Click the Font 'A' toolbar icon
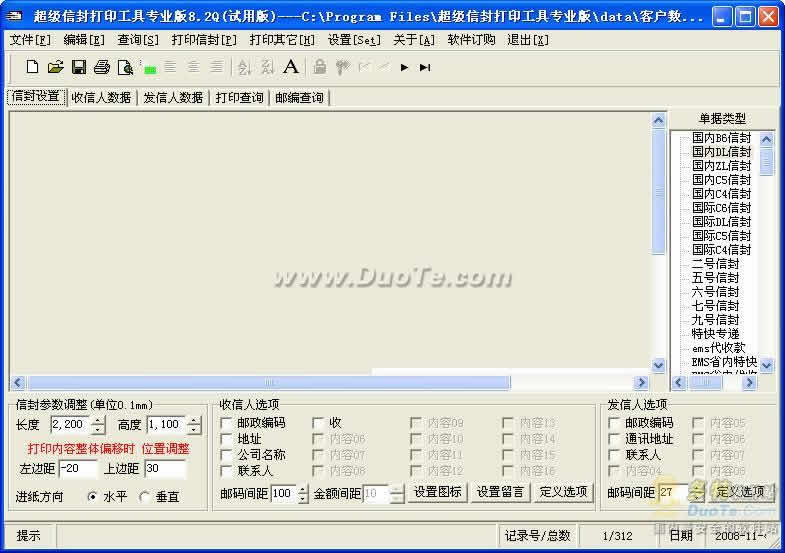This screenshot has height=553, width=785. point(290,67)
